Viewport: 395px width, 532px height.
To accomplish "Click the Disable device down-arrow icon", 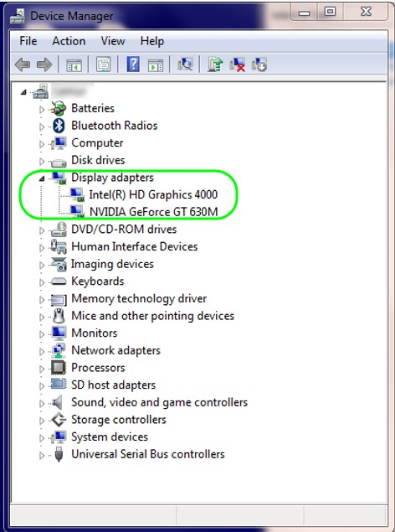I will click(x=259, y=65).
